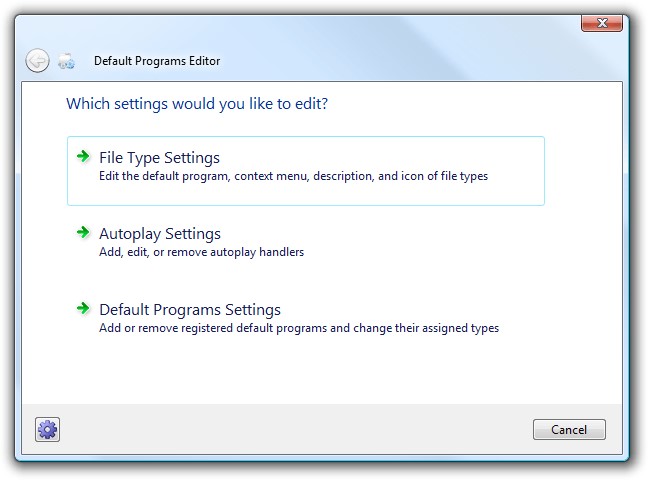Open Autoplay Settings
Viewport: 649px width, 481px height.
pos(159,234)
